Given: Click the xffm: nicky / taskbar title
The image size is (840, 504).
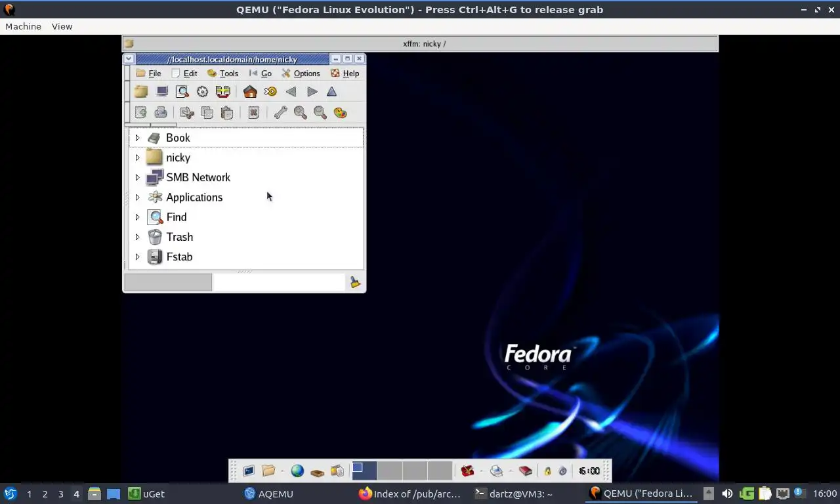Looking at the screenshot, I should pyautogui.click(x=424, y=44).
